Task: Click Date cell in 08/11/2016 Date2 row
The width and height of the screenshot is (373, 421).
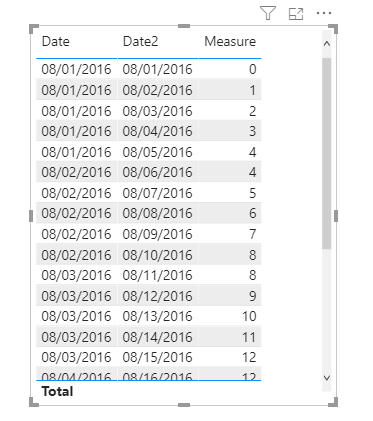Action: tap(76, 275)
